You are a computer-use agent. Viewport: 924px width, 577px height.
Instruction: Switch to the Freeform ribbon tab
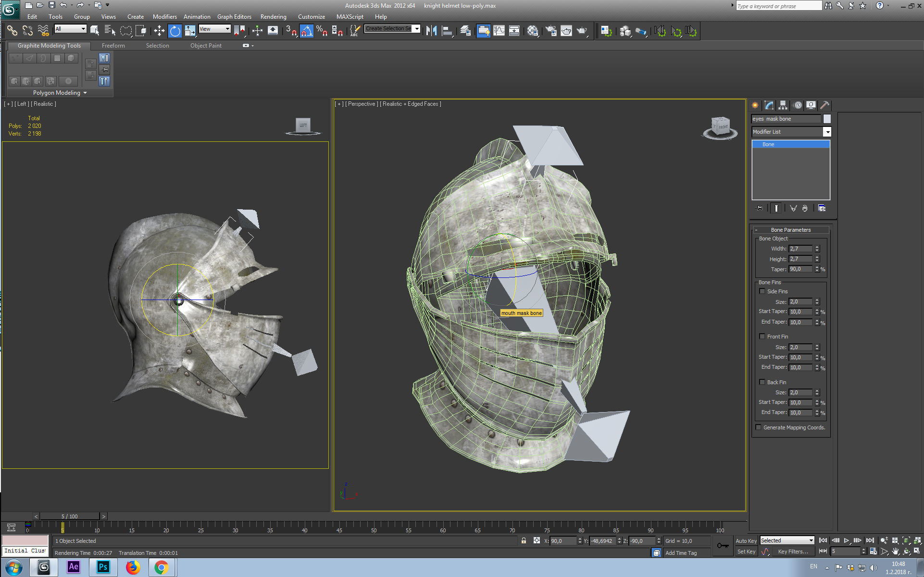point(113,46)
